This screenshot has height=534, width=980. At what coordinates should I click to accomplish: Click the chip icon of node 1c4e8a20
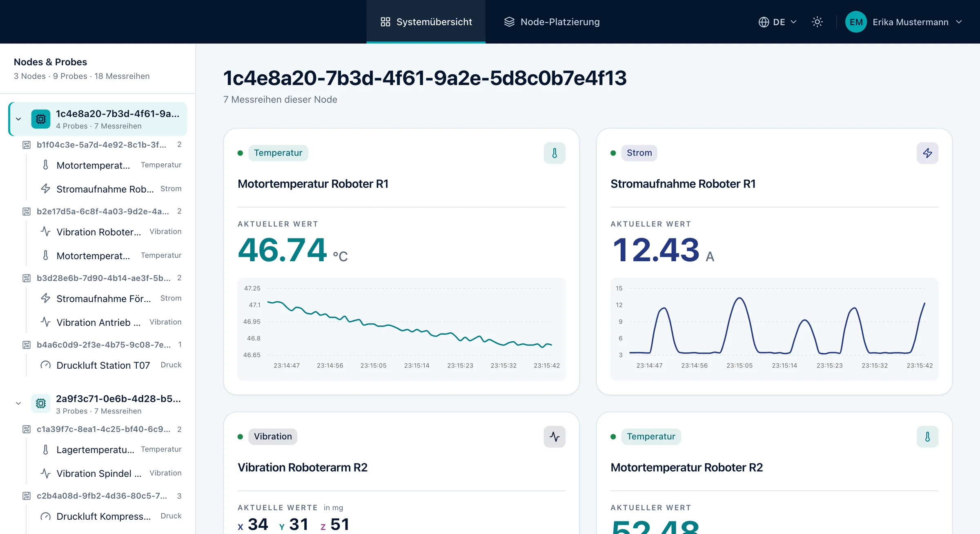[x=41, y=119]
